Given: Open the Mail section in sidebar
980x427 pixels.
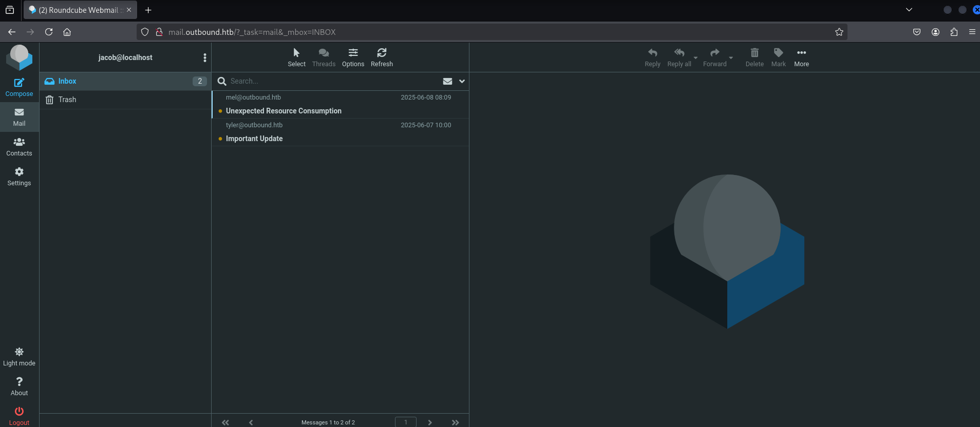Looking at the screenshot, I should 19,117.
